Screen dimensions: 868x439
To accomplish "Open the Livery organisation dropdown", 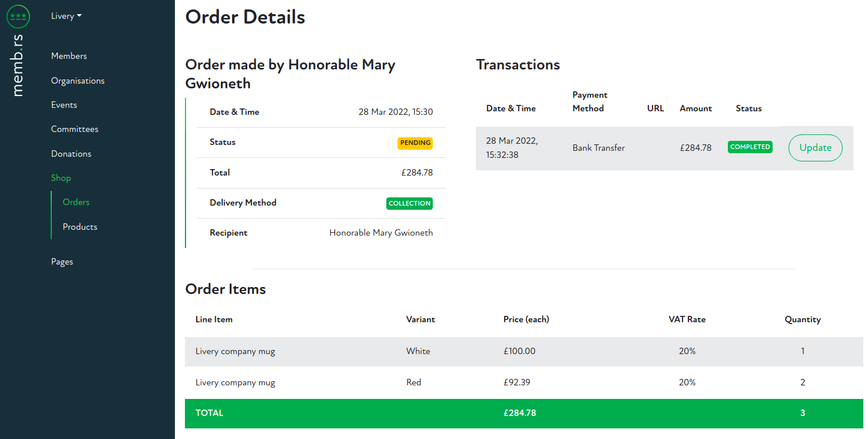I will [66, 16].
